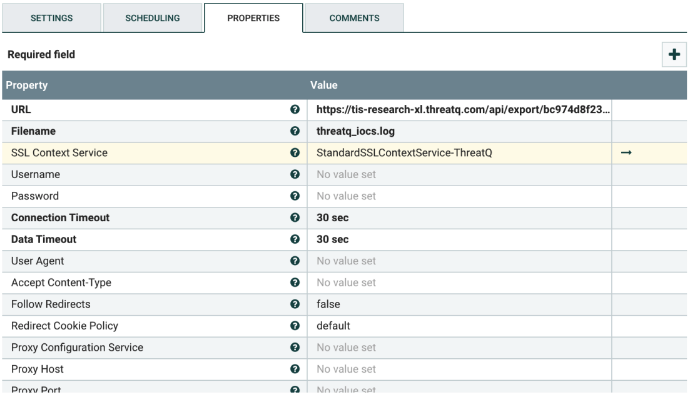Show help for Connection Timeout
This screenshot has height=394, width=690.
click(x=295, y=217)
